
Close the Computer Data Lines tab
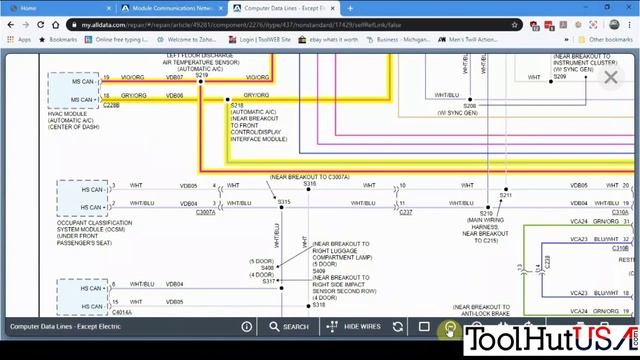click(x=333, y=8)
